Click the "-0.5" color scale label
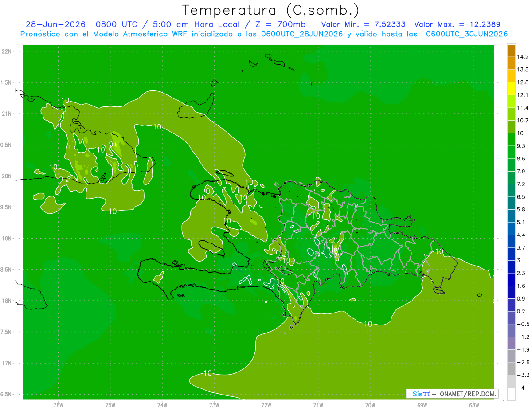Viewport: 532px width, 411px height. point(523,324)
